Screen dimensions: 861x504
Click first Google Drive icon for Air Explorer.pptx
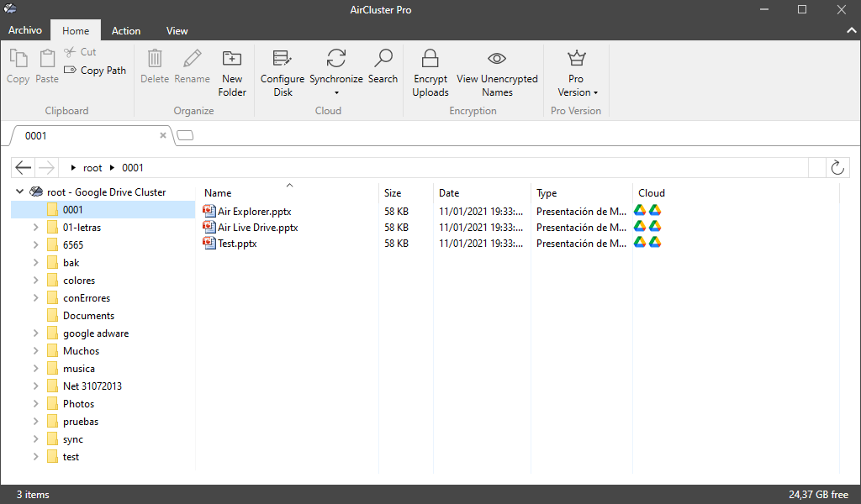coord(640,211)
